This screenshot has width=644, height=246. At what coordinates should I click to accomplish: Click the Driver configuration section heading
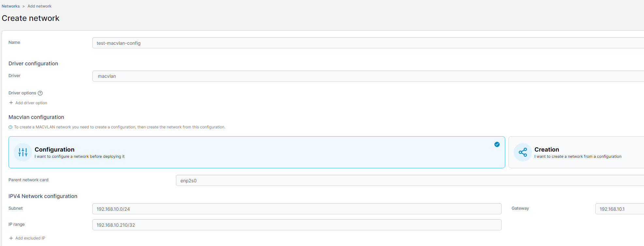coord(33,63)
